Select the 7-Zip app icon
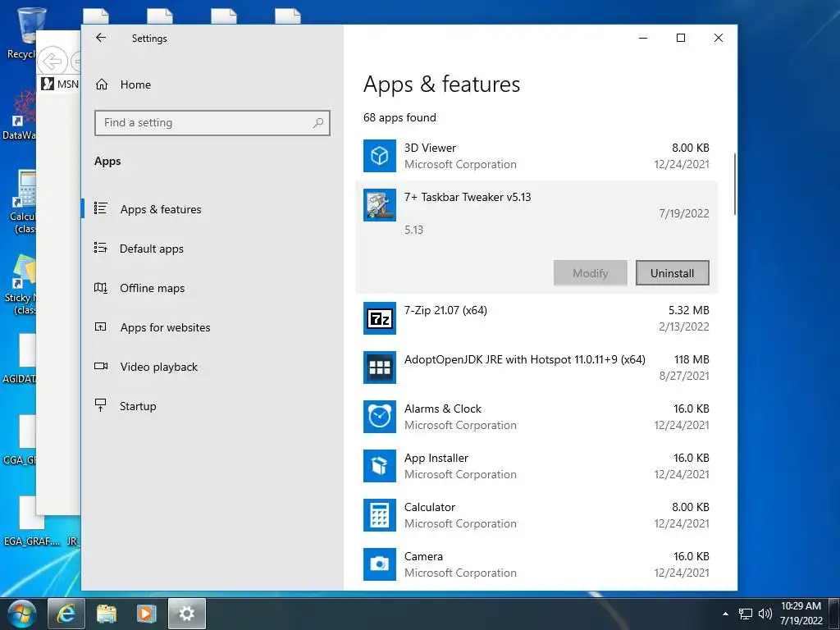The height and width of the screenshot is (630, 840). coord(379,318)
